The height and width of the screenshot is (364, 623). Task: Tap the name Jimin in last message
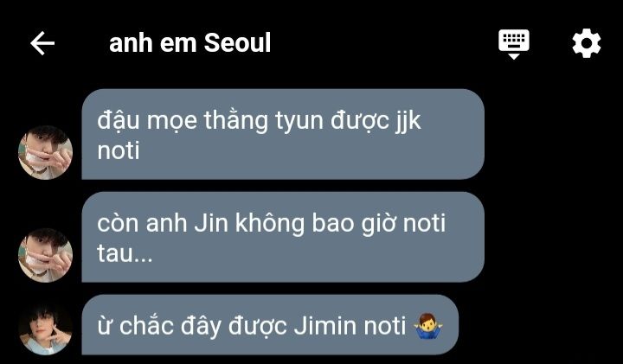tap(325, 326)
